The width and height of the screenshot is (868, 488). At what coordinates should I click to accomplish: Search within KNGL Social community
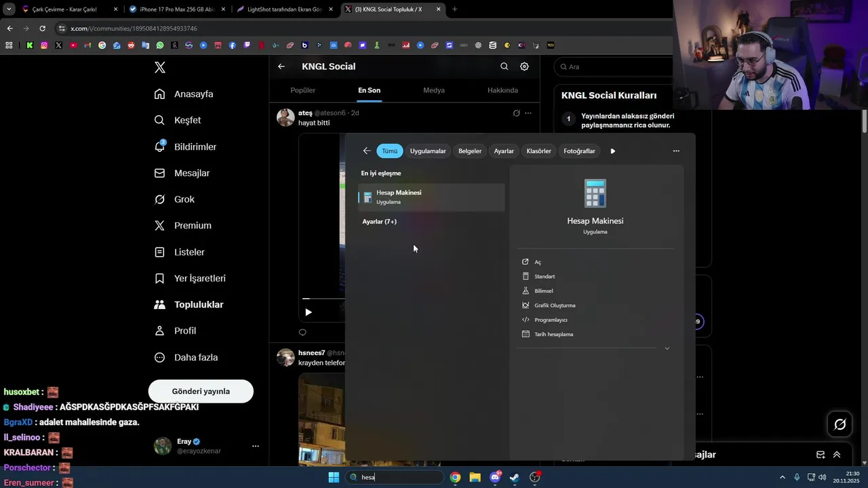pos(504,66)
